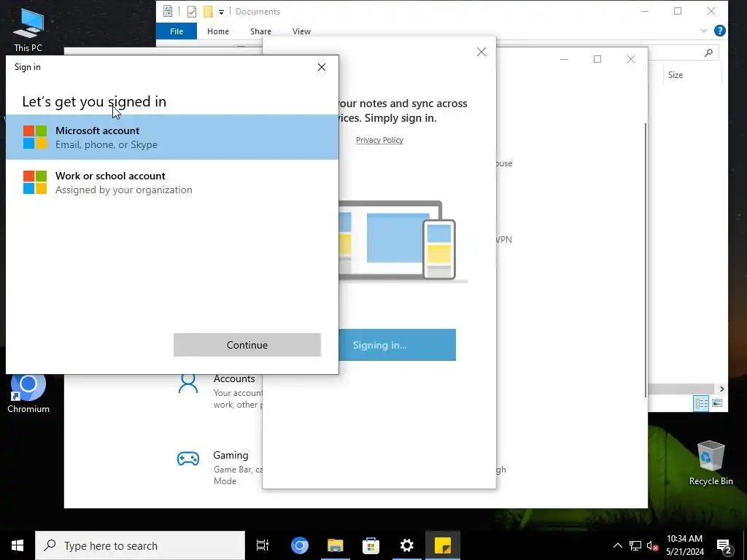Open Microsoft Store from taskbar

tap(371, 545)
